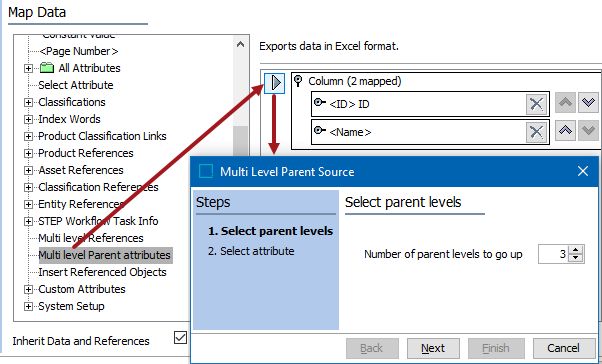Click the parent levels number field

[x=554, y=254]
